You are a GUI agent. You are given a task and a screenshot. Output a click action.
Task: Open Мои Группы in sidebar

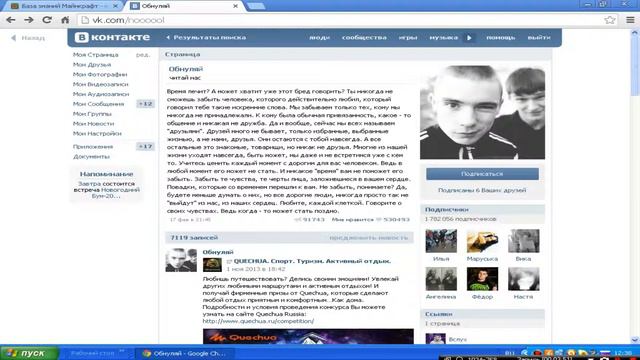[x=92, y=113]
